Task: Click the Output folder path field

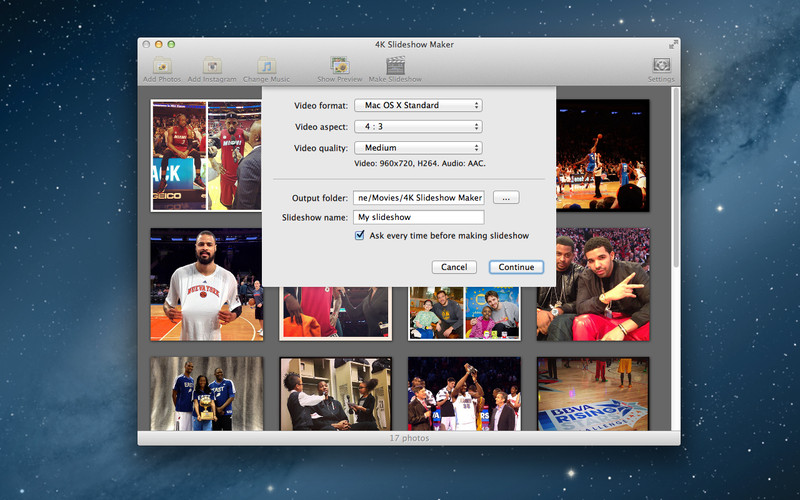Action: [x=418, y=198]
